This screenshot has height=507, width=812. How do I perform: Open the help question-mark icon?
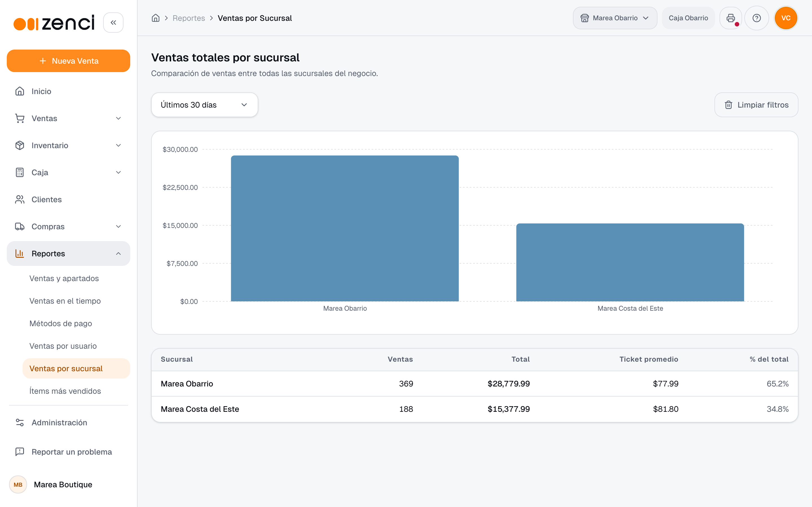tap(756, 18)
